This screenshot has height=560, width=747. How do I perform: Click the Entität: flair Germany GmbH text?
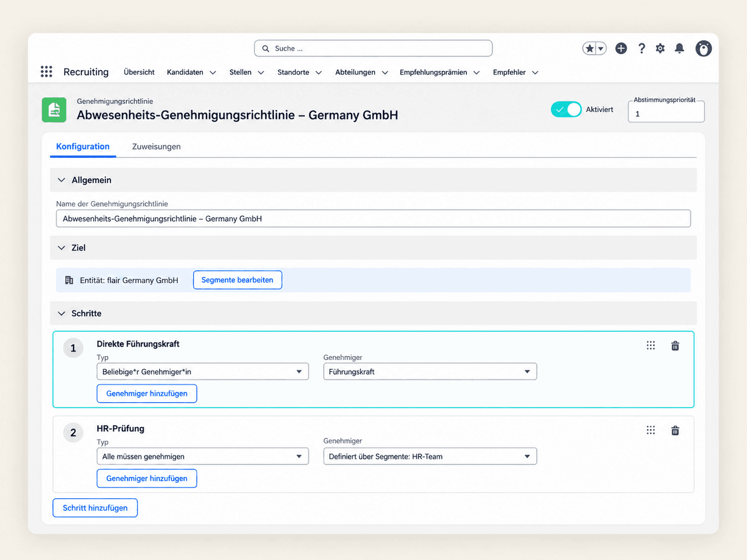pos(129,281)
